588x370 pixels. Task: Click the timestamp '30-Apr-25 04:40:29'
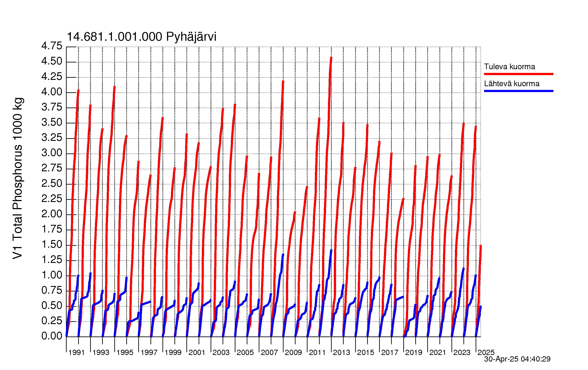pyautogui.click(x=517, y=359)
